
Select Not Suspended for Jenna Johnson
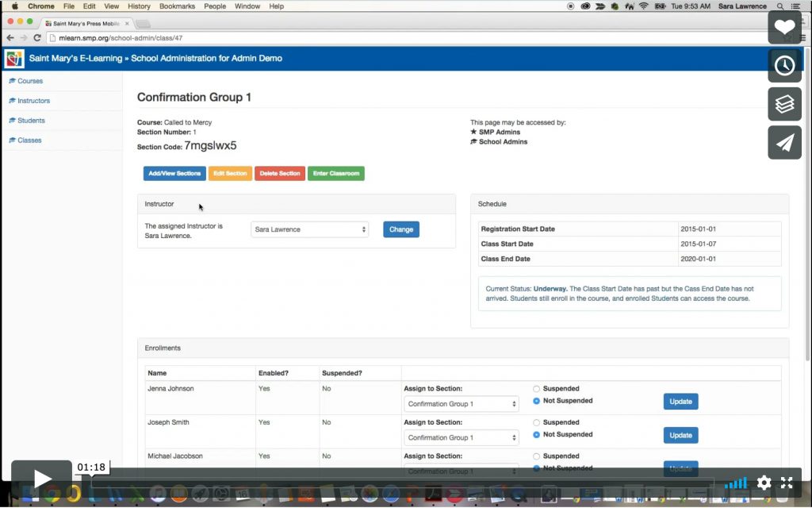coord(537,401)
